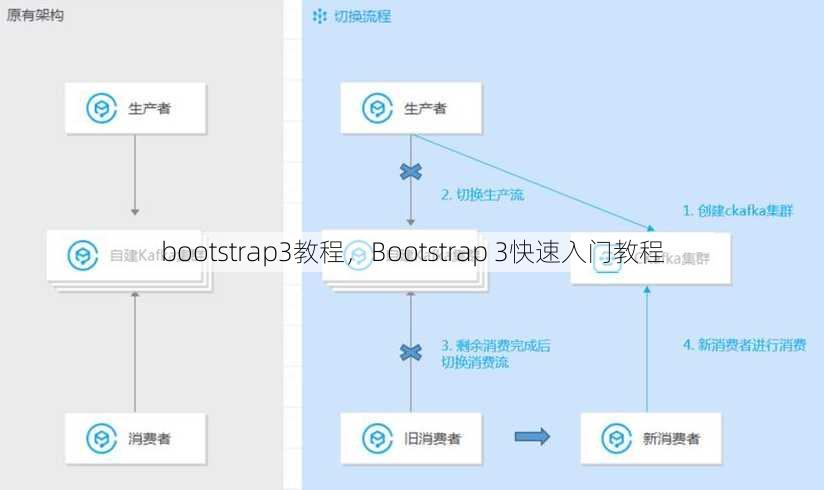The height and width of the screenshot is (490, 824).
Task: Click the step text 3. 剩余消费完成后
Action: pyautogui.click(x=496, y=345)
